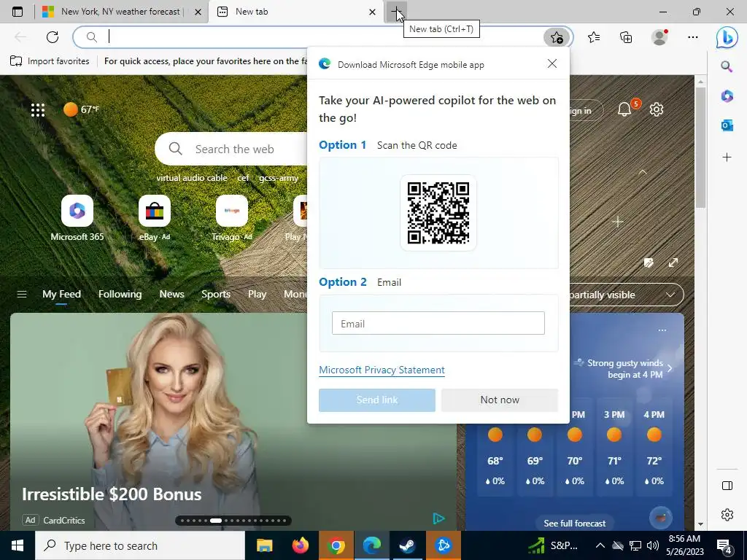The height and width of the screenshot is (560, 747).
Task: Close the New tab tab
Action: click(372, 12)
